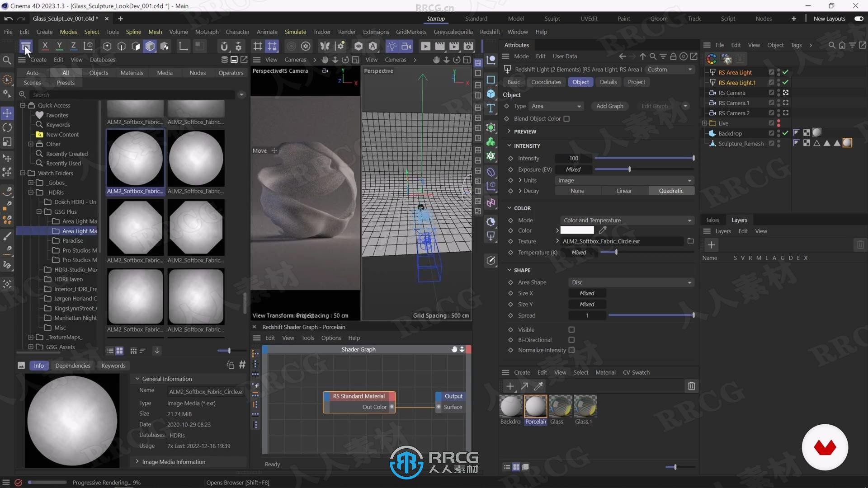Screen dimensions: 868x488
Task: Click the light Color white swatch
Action: (x=577, y=230)
